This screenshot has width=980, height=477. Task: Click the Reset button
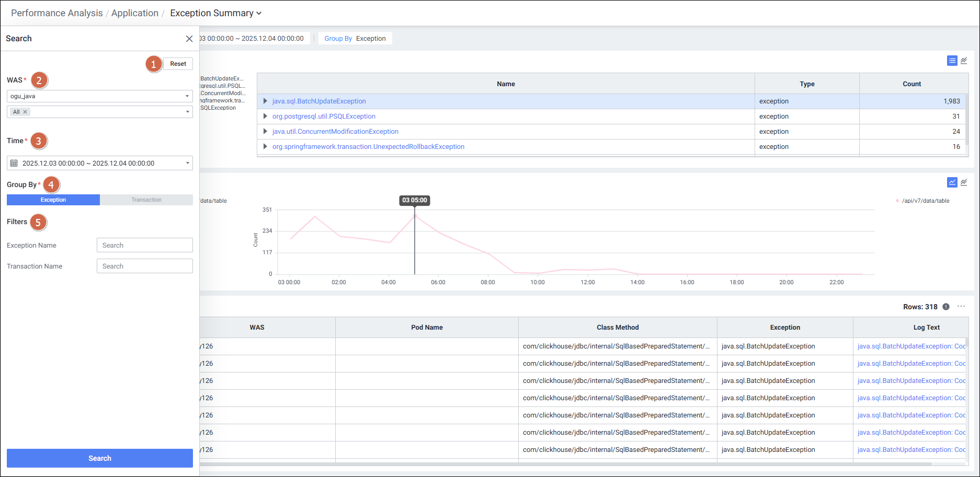[178, 64]
